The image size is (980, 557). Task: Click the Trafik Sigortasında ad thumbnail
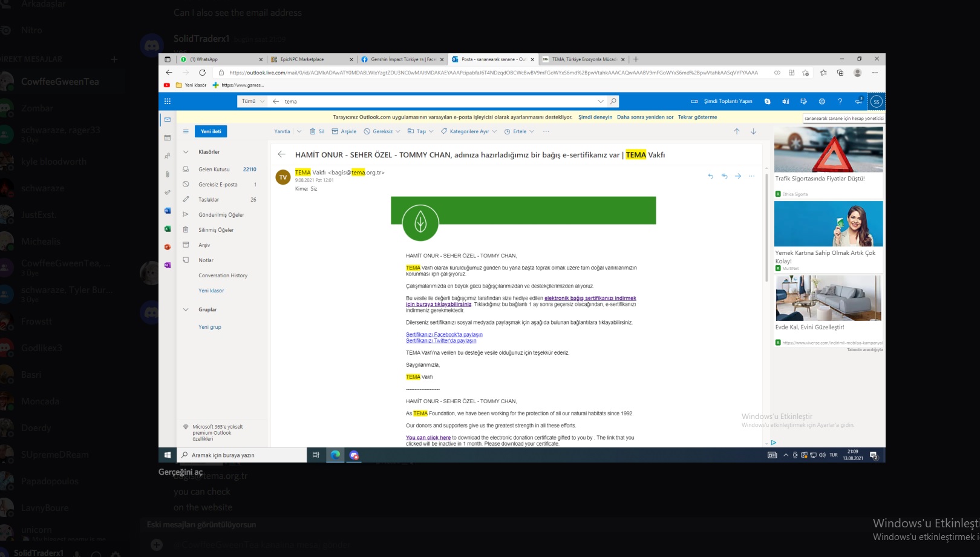(828, 149)
